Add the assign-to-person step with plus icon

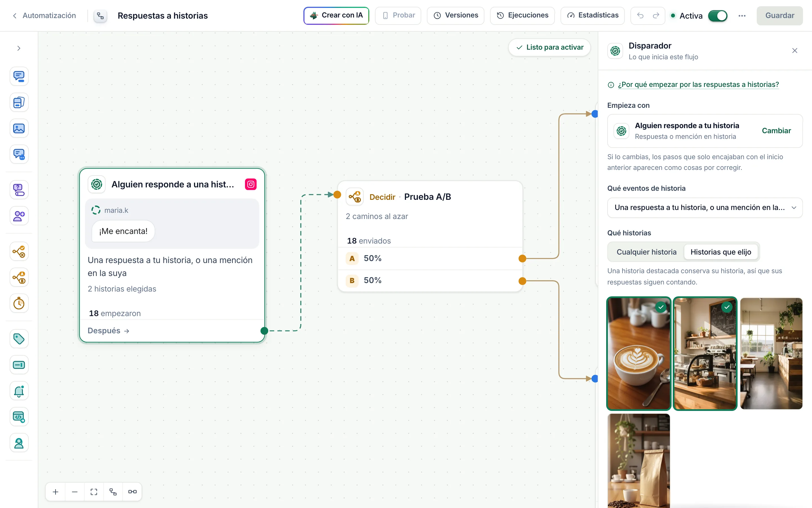click(19, 216)
